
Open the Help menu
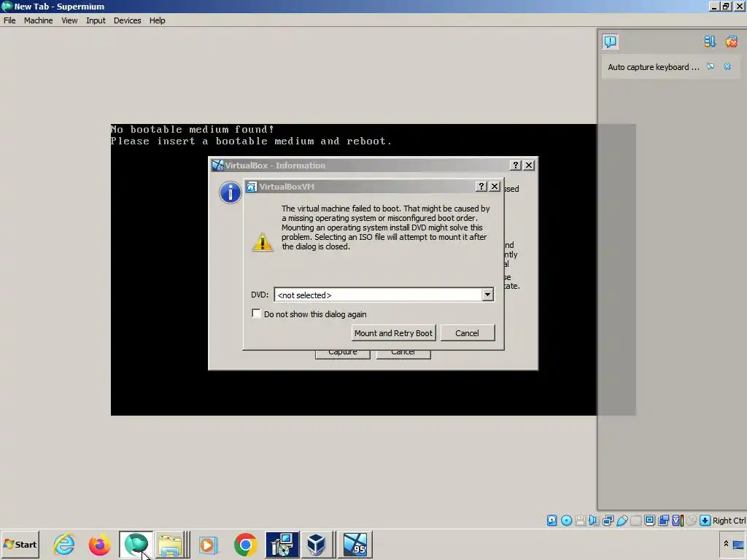[x=157, y=20]
